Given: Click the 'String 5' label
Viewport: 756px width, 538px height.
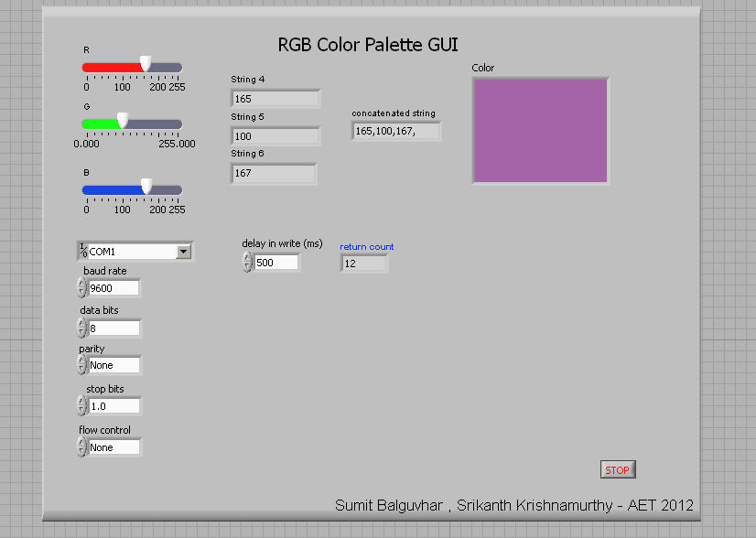Looking at the screenshot, I should [247, 117].
